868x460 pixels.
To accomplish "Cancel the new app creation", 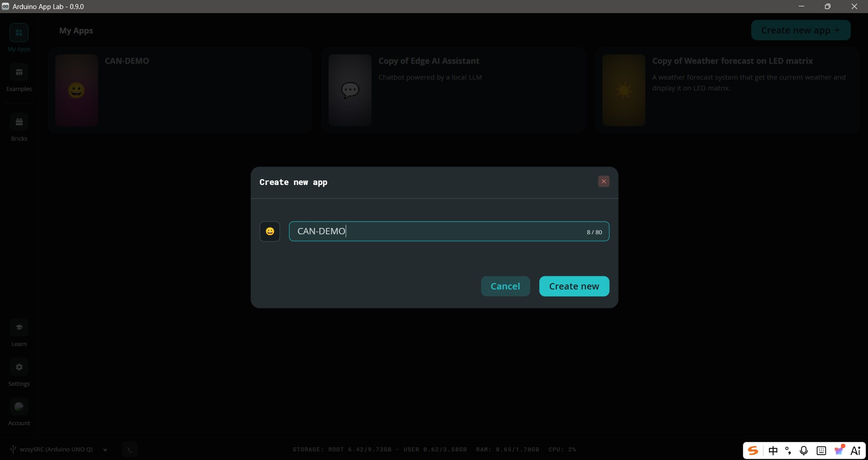I will click(x=506, y=286).
